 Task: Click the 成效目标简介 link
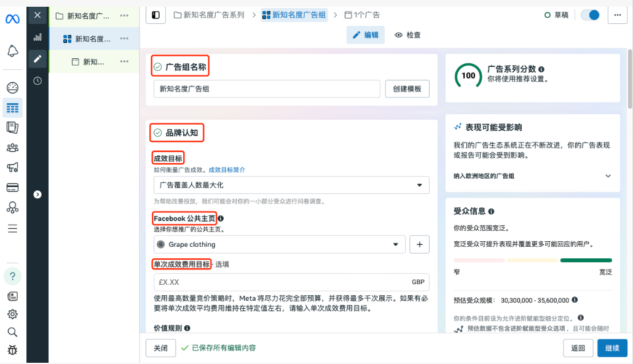[x=227, y=169]
